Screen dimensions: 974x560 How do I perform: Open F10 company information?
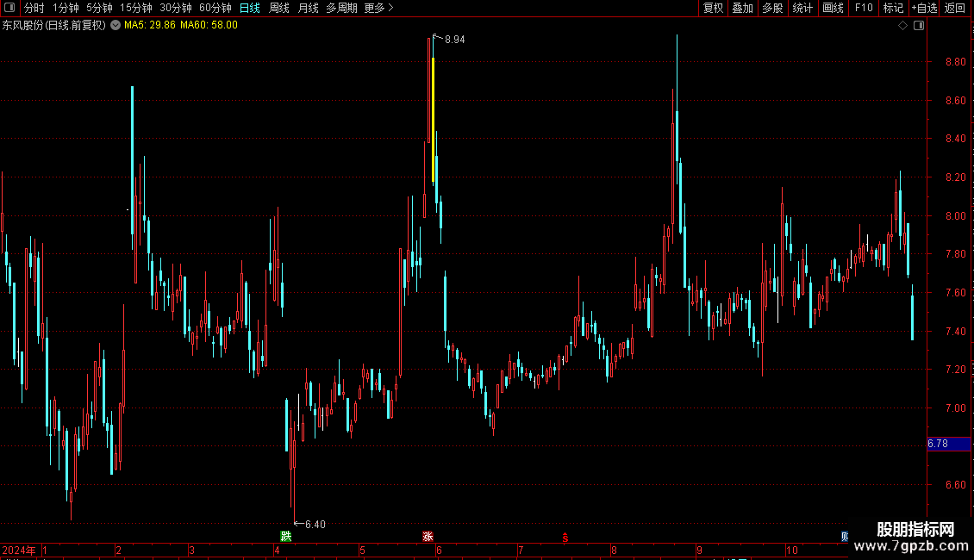(x=864, y=8)
